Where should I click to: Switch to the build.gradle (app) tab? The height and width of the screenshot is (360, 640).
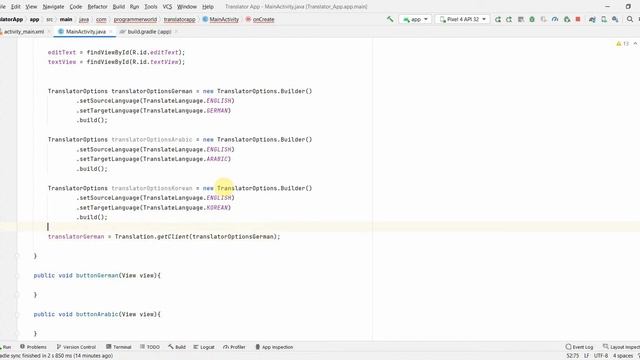click(x=149, y=31)
